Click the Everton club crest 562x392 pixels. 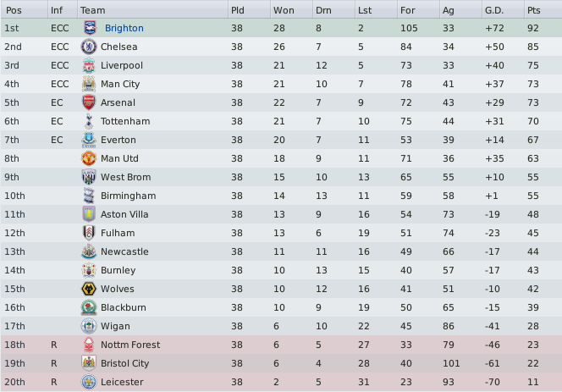tap(89, 140)
